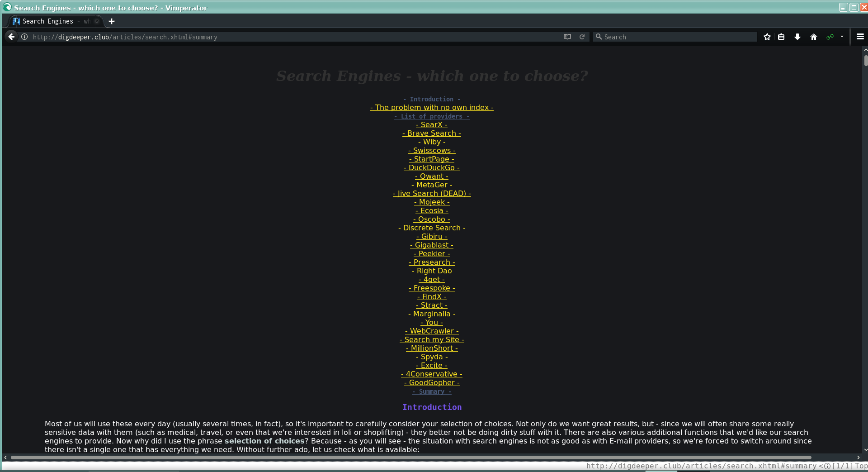Click the green link extension icon
Viewport: 868px width, 472px height.
click(830, 37)
